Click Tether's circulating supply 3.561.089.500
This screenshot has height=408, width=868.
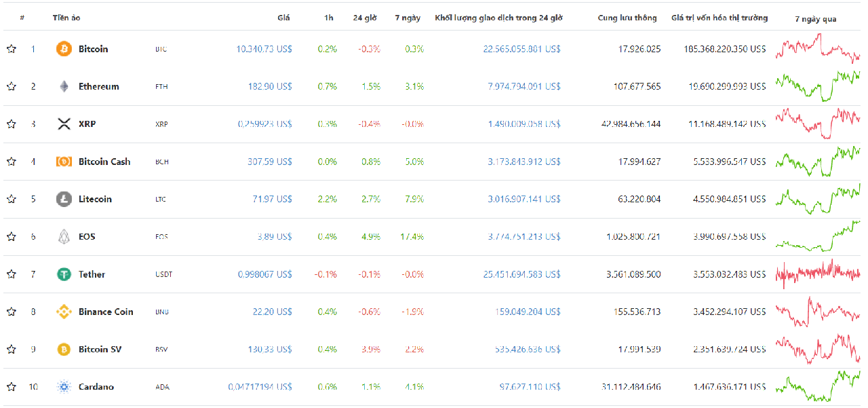click(630, 274)
